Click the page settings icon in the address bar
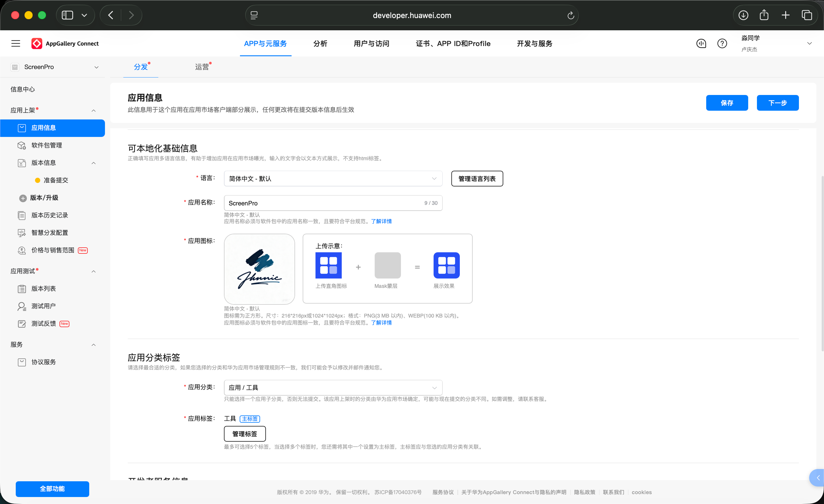The image size is (824, 504). pyautogui.click(x=254, y=15)
